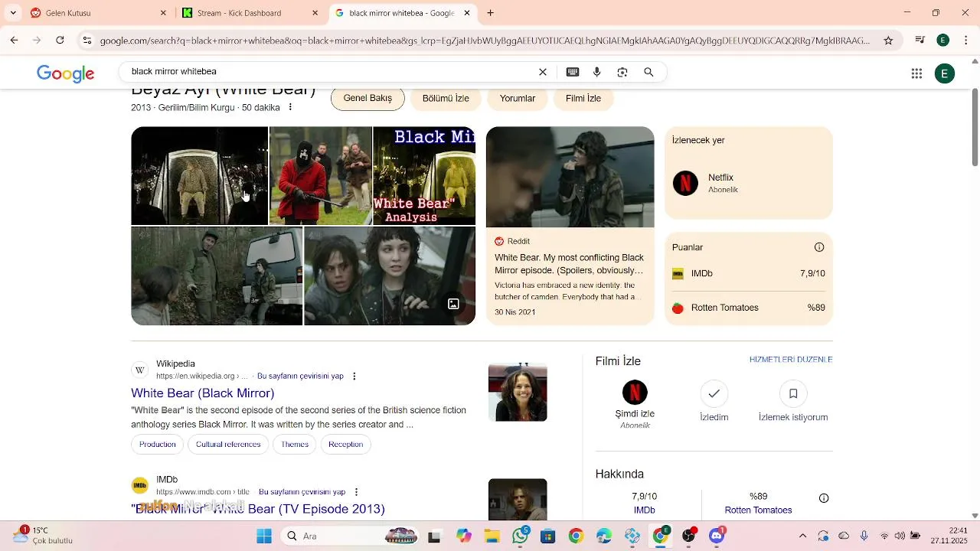Viewport: 980px width, 551px height.
Task: Open the IMDb 7,9/10 rating row
Action: pos(748,273)
